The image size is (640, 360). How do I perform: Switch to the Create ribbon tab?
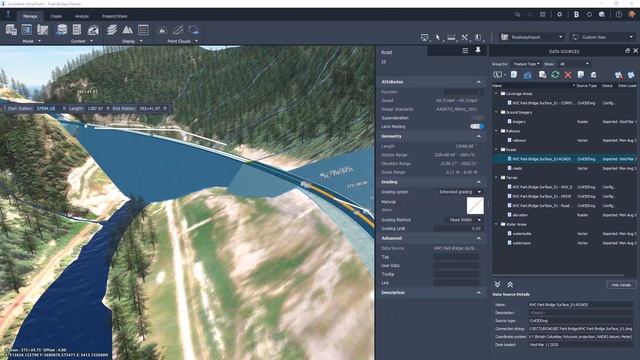56,16
